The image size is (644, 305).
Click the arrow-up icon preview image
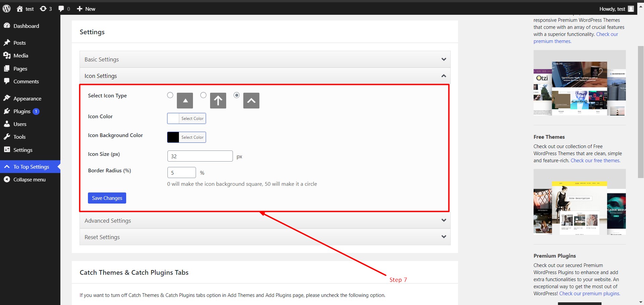(x=218, y=100)
